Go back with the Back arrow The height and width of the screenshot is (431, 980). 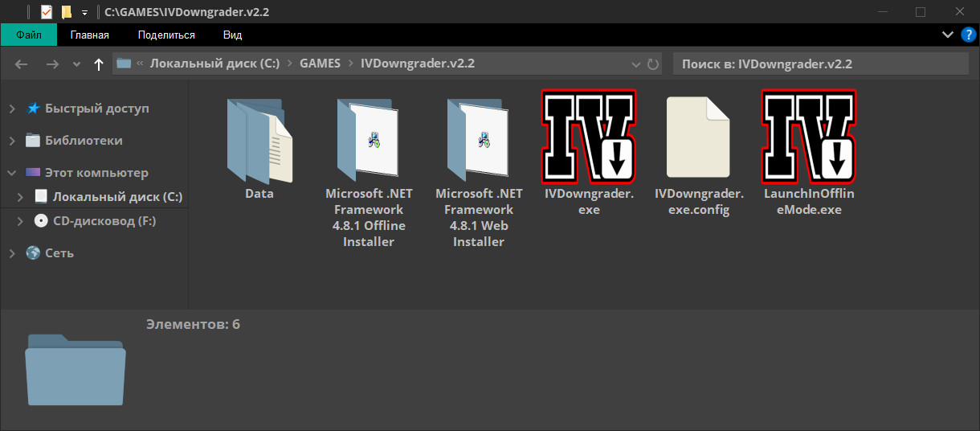click(x=22, y=64)
